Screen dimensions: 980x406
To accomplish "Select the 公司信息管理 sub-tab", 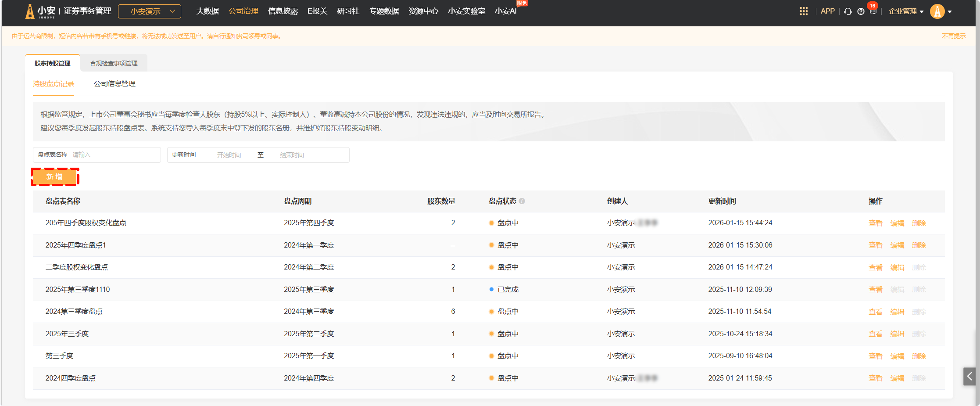I will (114, 83).
